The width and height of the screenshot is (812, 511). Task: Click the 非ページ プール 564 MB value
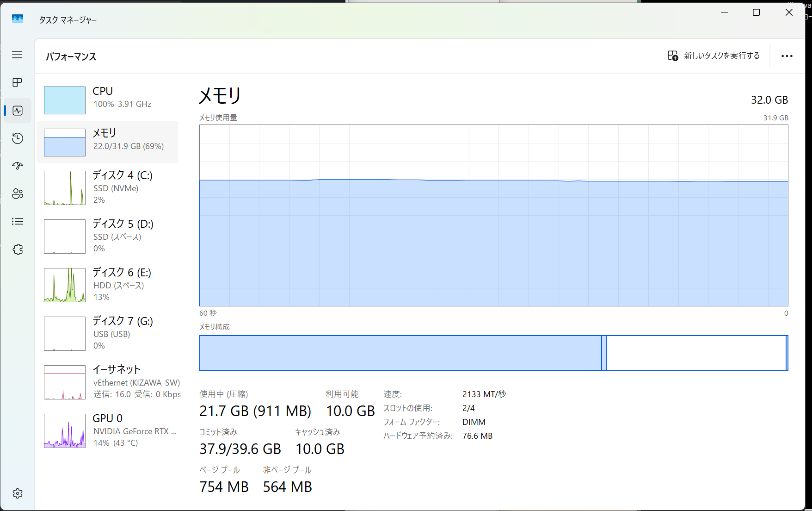pyautogui.click(x=288, y=487)
